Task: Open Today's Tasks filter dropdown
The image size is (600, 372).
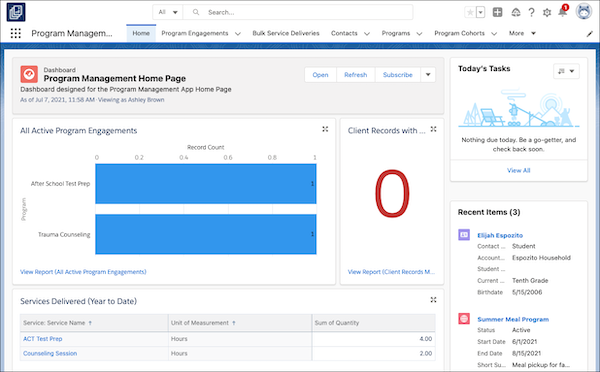Action: click(566, 71)
